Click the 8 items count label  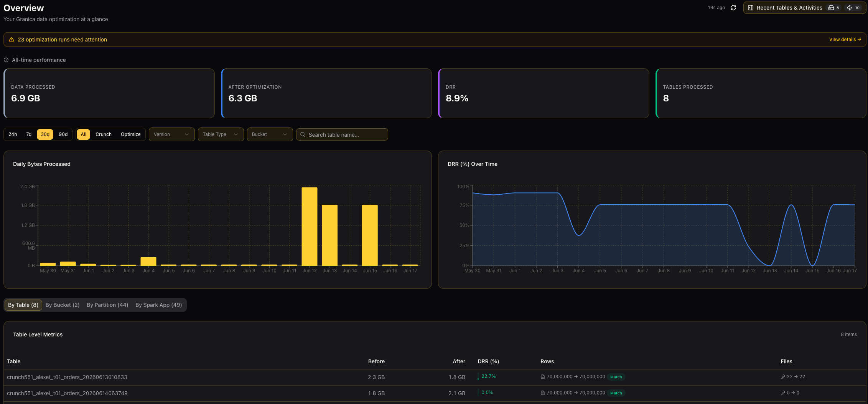[848, 334]
